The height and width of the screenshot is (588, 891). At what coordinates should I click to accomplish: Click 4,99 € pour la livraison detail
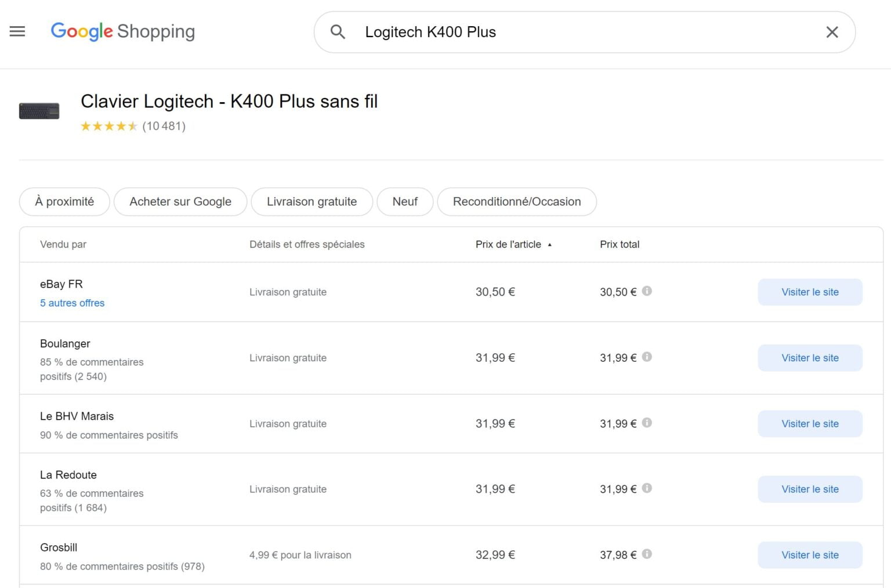(x=300, y=555)
